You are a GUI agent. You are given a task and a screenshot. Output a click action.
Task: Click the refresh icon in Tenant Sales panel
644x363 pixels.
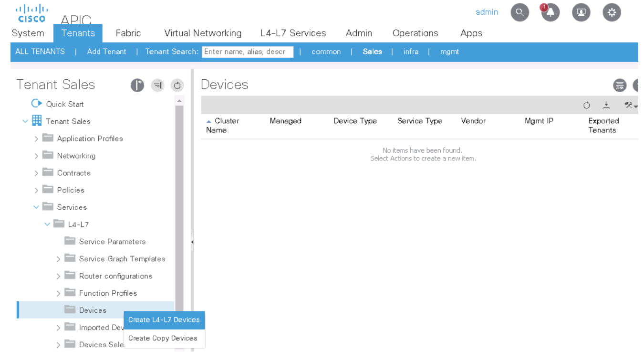click(177, 85)
